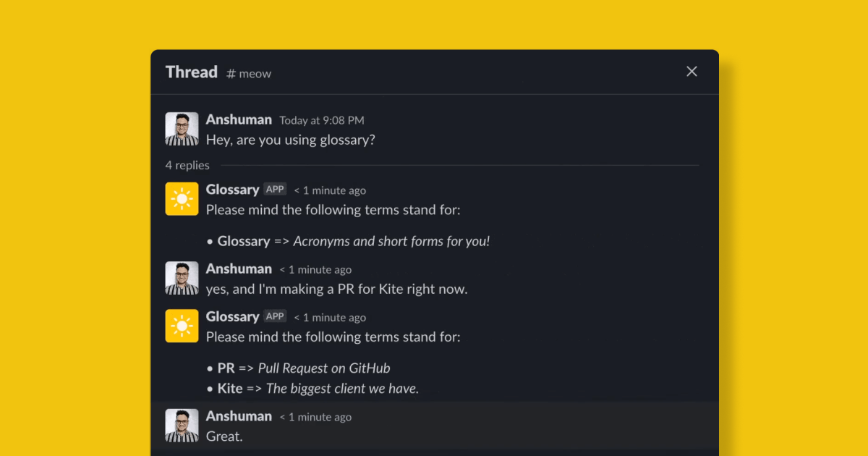Click the APP badge on the second Glossary reply
Viewport: 868px width, 456px height.
tap(275, 317)
